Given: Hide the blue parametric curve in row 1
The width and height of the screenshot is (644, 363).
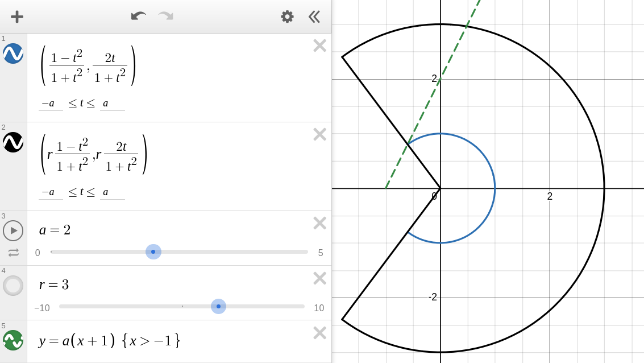Looking at the screenshot, I should coord(13,53).
